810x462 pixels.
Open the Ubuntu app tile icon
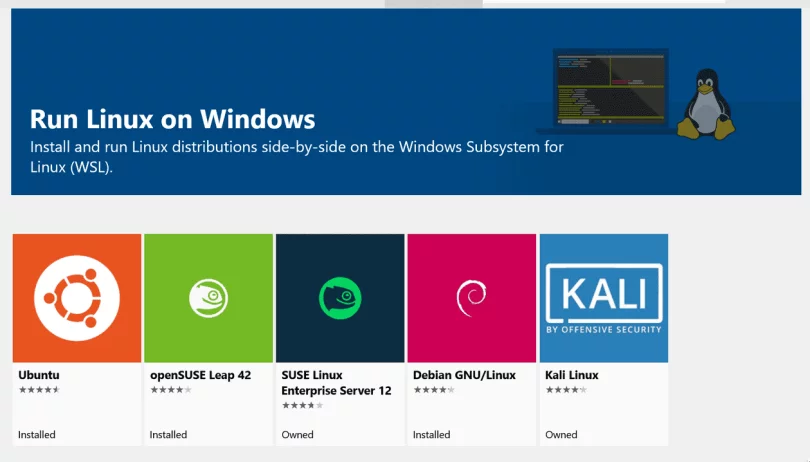pos(77,298)
